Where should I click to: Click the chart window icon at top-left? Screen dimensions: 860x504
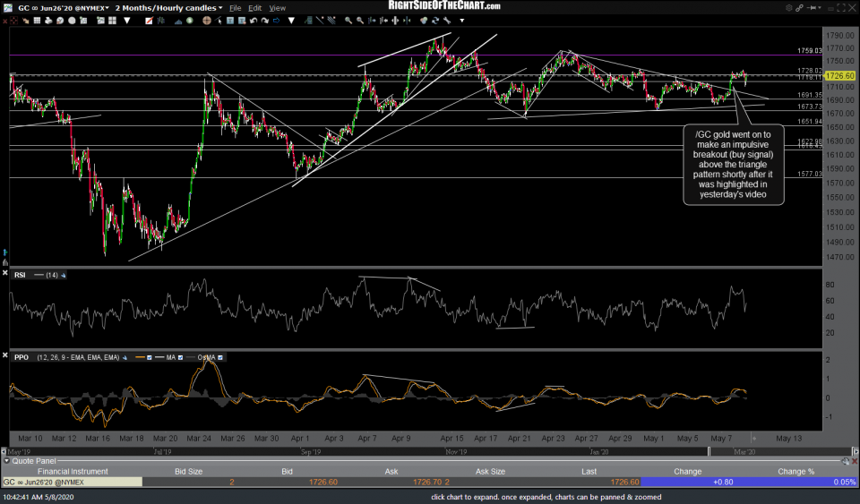coord(7,7)
